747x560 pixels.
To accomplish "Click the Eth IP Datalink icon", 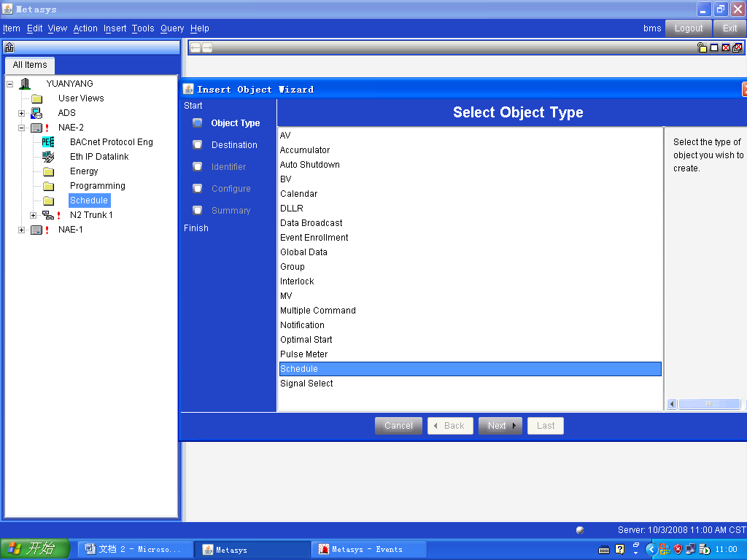I will (x=48, y=157).
